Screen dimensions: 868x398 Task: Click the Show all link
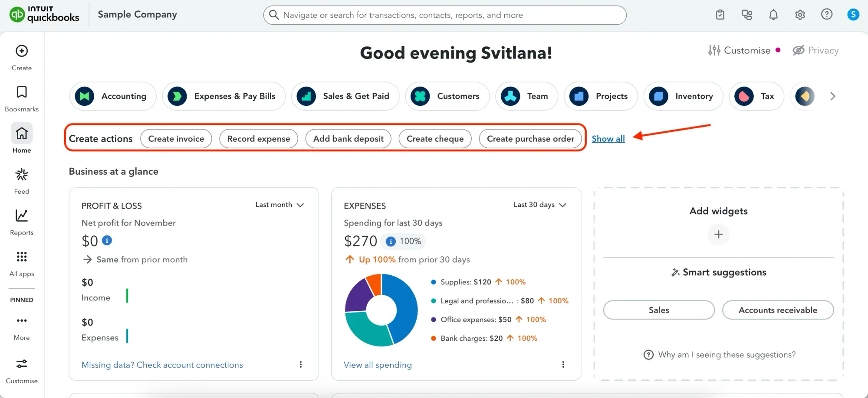click(x=608, y=139)
